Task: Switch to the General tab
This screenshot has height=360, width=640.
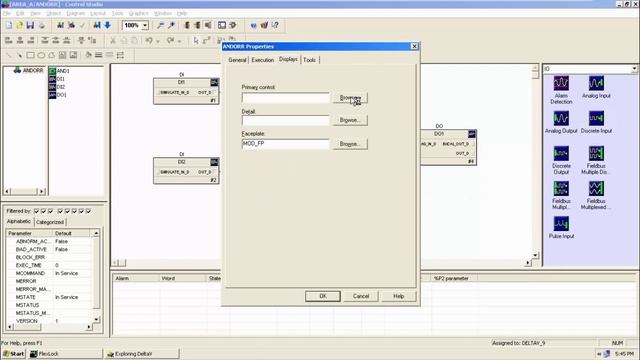Action: (237, 60)
